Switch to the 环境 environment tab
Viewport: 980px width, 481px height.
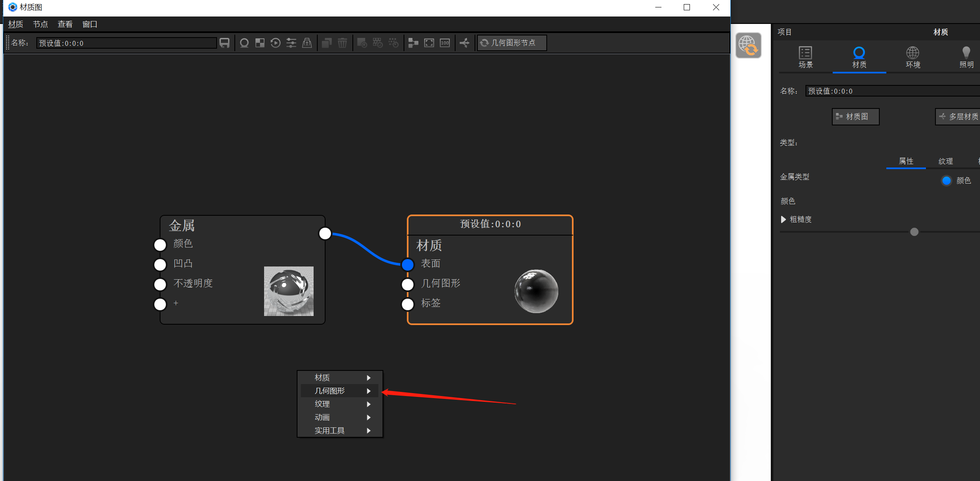point(912,57)
